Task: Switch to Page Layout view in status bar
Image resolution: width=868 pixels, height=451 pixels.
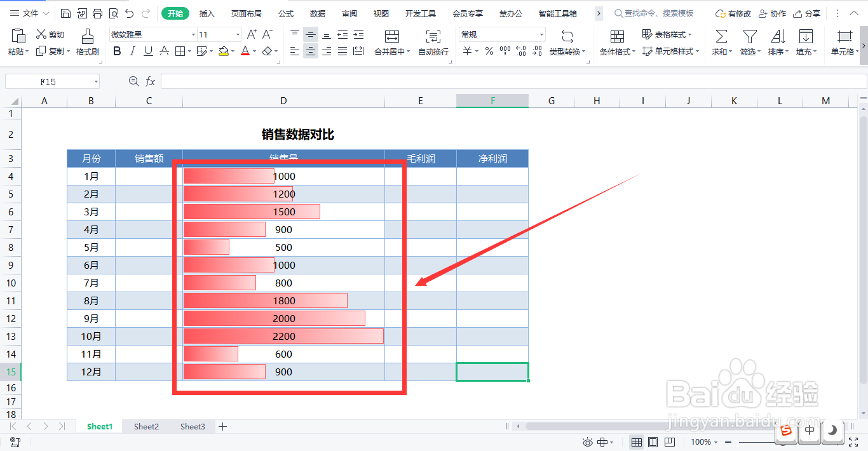Action: click(x=653, y=442)
